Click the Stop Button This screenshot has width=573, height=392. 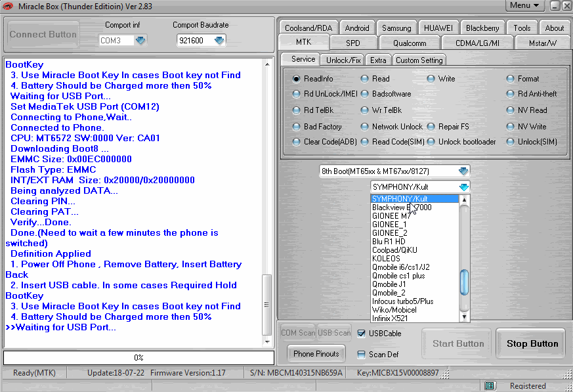(532, 343)
